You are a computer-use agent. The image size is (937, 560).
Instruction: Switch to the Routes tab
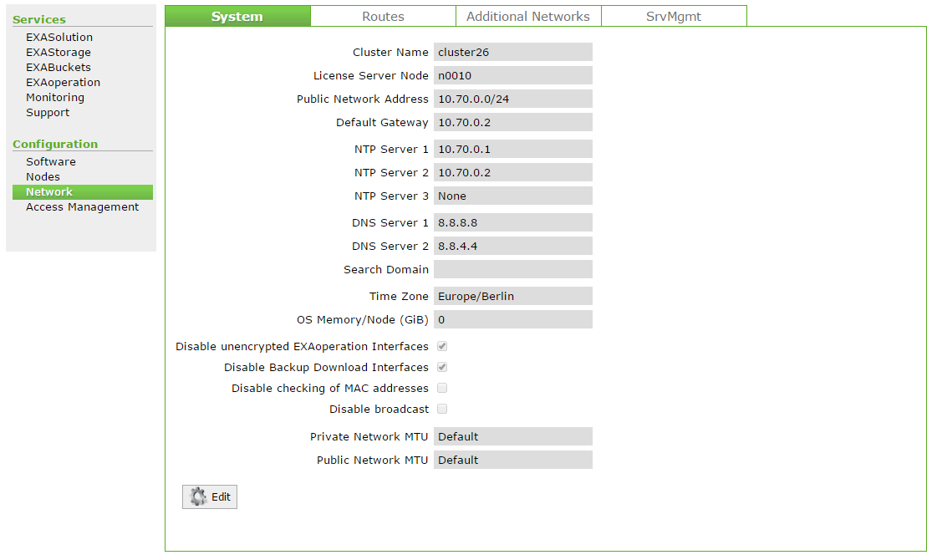(383, 17)
